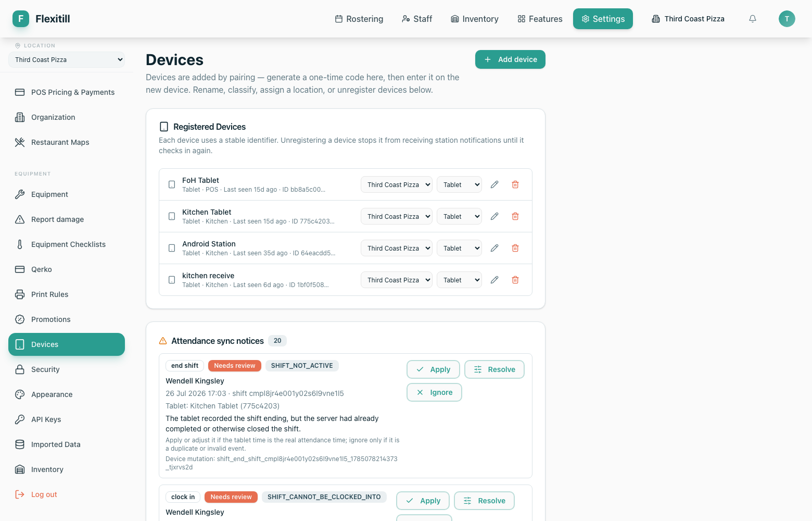Resolve the clock in sync notice
This screenshot has height=521, width=812.
pos(484,501)
